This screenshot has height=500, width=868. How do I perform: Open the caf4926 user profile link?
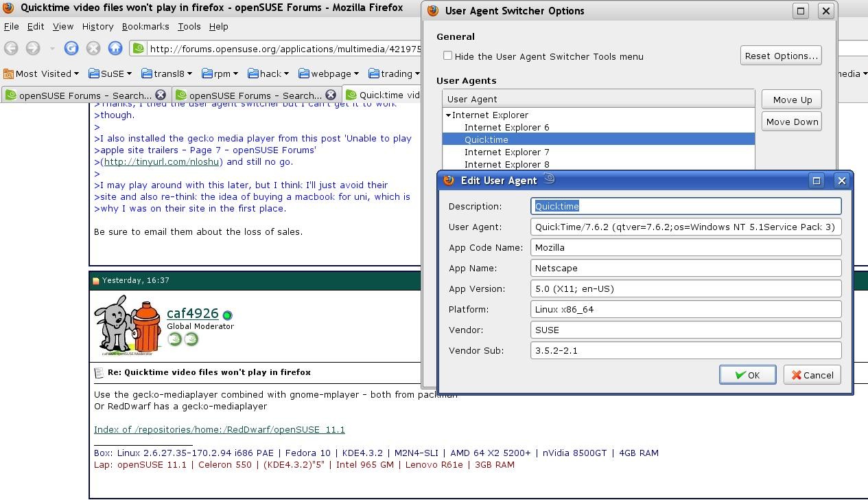point(193,314)
